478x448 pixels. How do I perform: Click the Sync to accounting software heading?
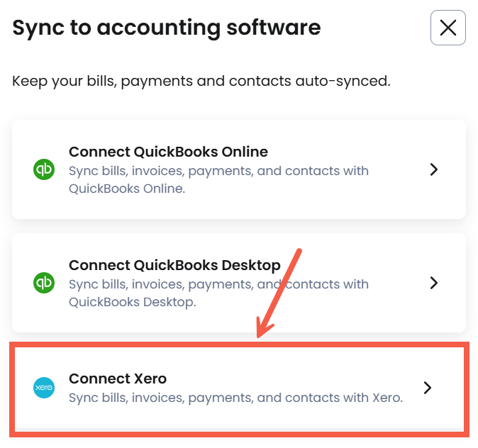167,28
